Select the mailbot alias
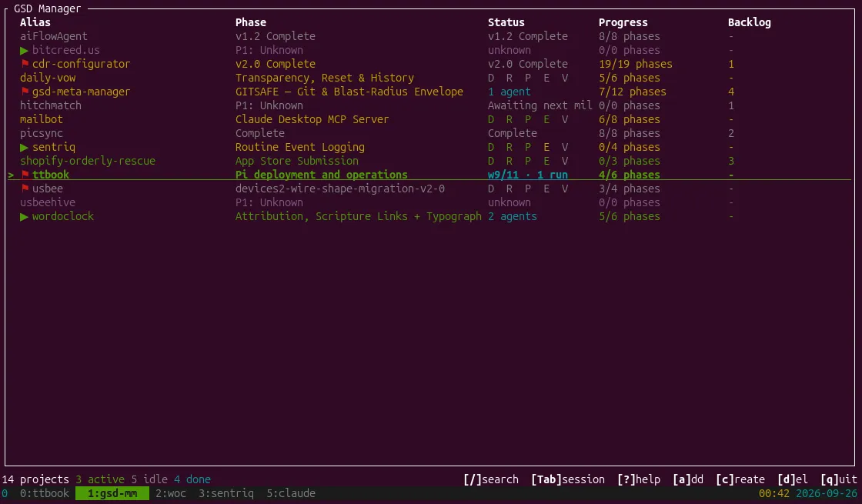This screenshot has width=862, height=504. pos(42,119)
